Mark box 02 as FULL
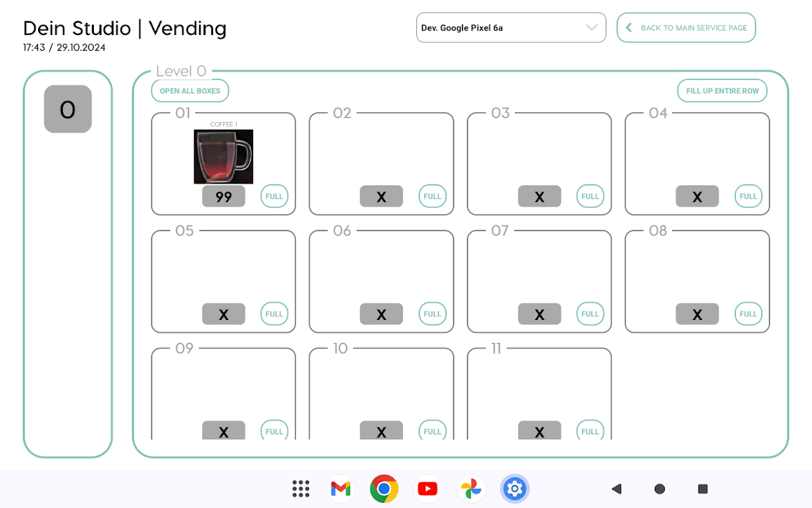 (x=433, y=196)
